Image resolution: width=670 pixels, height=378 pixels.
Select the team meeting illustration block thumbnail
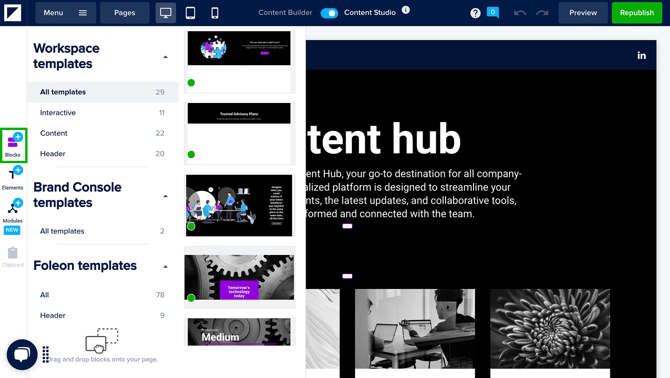pyautogui.click(x=239, y=205)
